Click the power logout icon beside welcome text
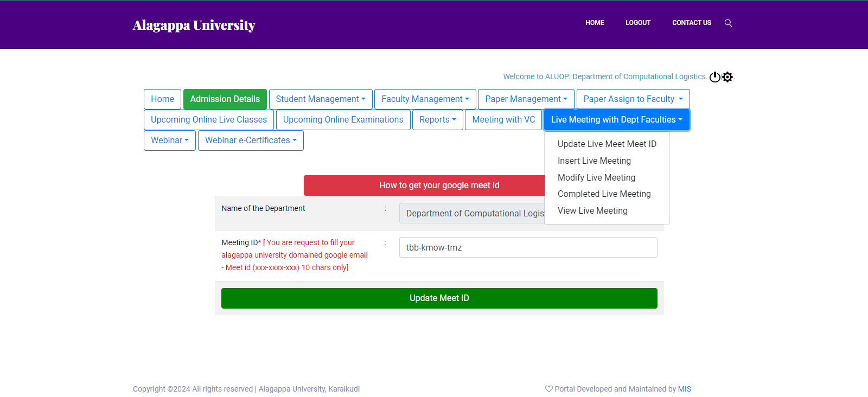 (x=715, y=77)
